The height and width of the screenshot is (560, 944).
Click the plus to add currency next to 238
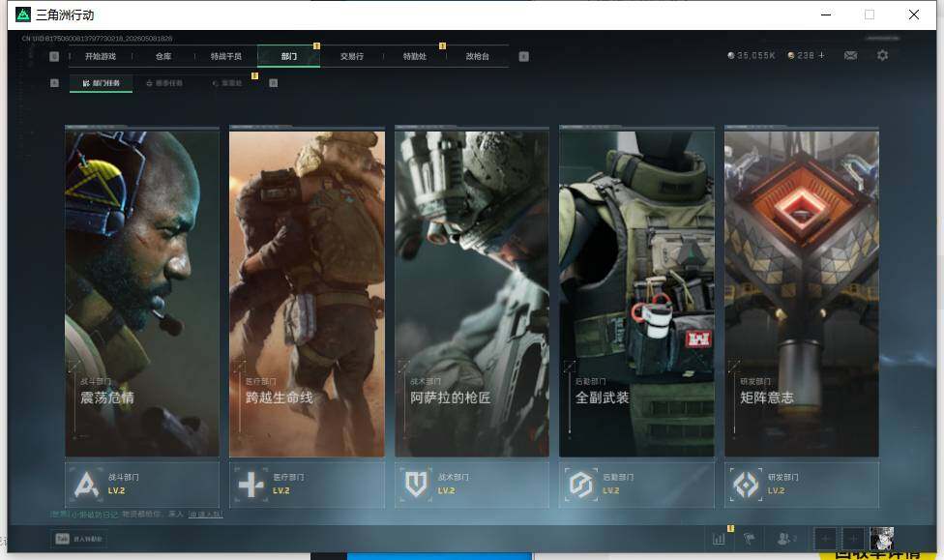[x=821, y=55]
